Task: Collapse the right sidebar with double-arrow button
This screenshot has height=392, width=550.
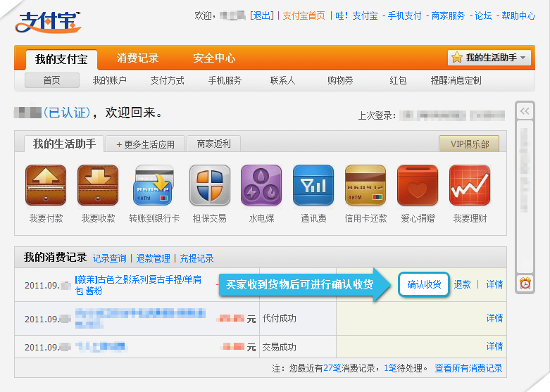Action: point(525,111)
